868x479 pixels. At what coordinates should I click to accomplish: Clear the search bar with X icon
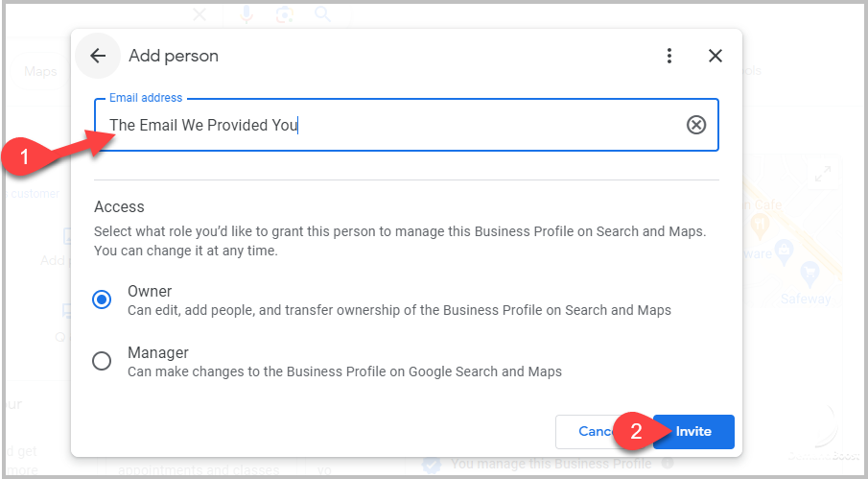click(x=199, y=13)
